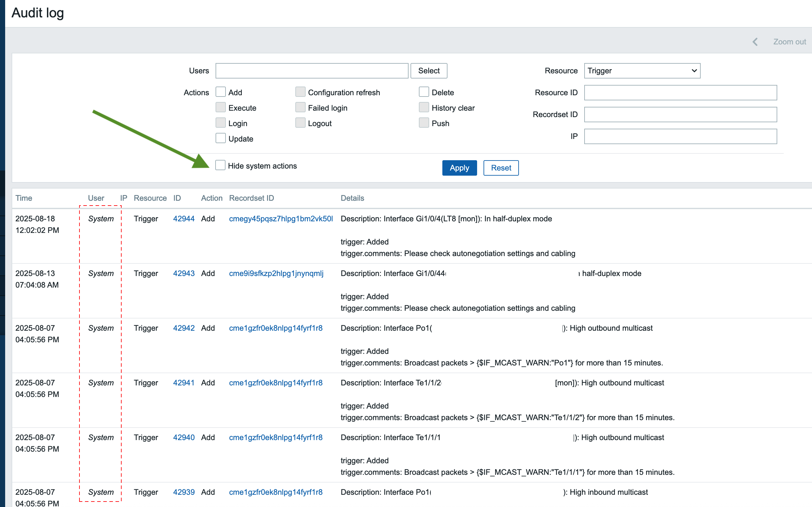Open trigger ID 42941 link
The width and height of the screenshot is (812, 507).
(184, 383)
